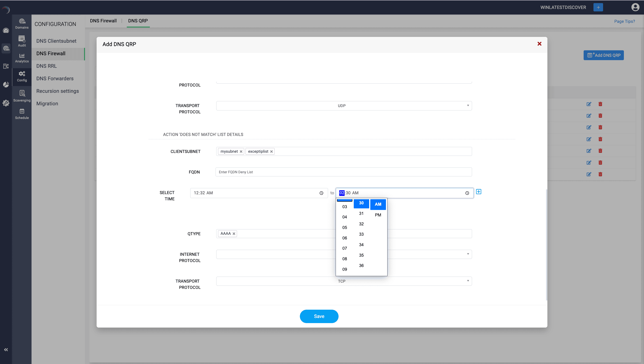Screen dimensions: 644x364
Task: Click the FQDN Deny List input field
Action: pyautogui.click(x=343, y=172)
